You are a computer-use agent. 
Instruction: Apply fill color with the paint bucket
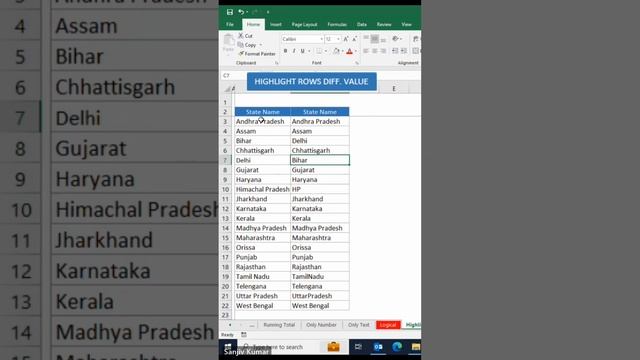[x=336, y=51]
